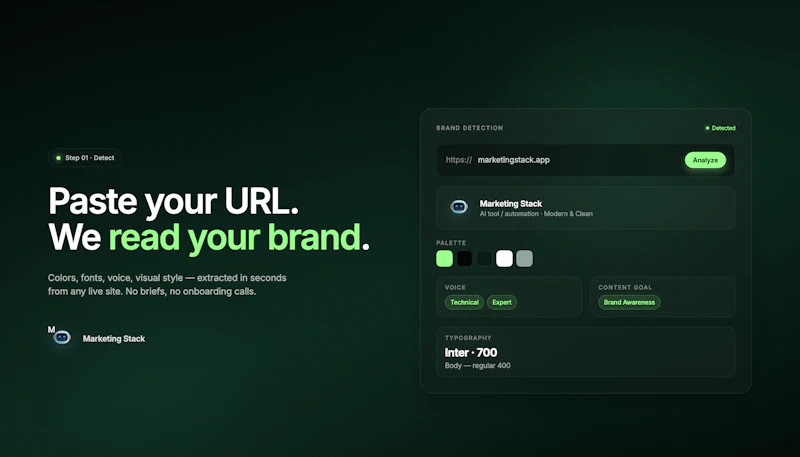Click the Step 01 - Detect badge
Screen dimensions: 800x457
pyautogui.click(x=85, y=158)
